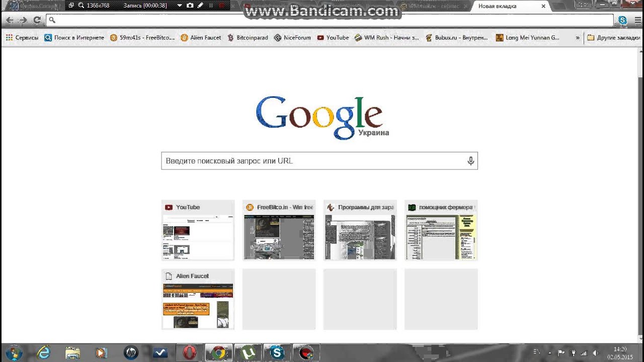Open the Alien Faucet thumbnail tile

tap(198, 299)
